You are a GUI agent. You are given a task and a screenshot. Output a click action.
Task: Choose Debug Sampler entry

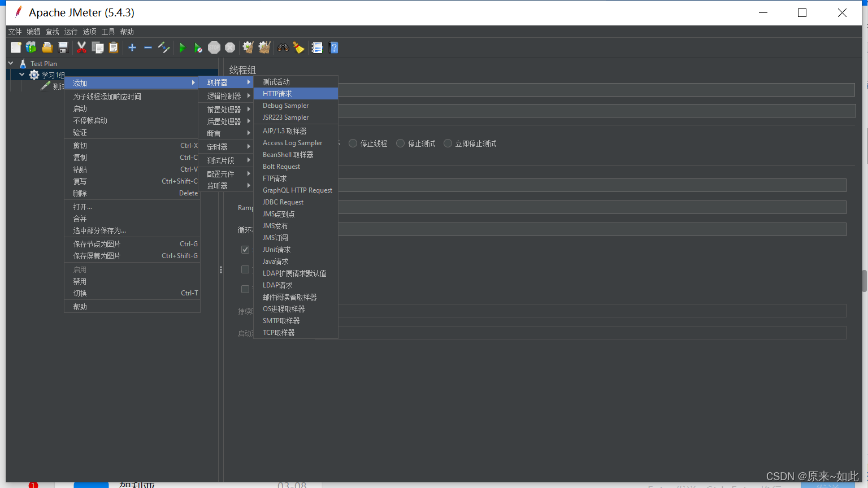coord(296,106)
